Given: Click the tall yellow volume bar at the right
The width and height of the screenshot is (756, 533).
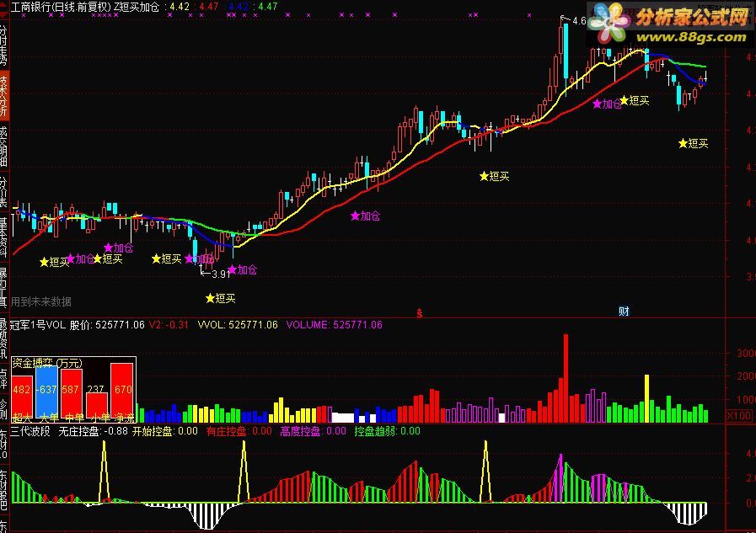Looking at the screenshot, I should 647,398.
